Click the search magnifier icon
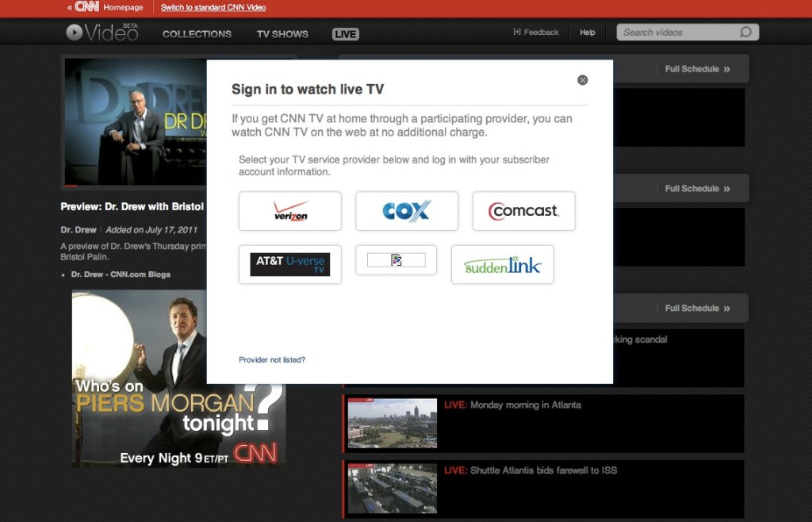This screenshot has height=522, width=812. 745,32
